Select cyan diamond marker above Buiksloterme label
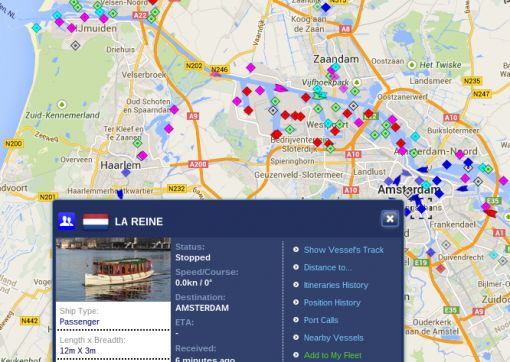Screen dimensions: 510x362 pyautogui.click(x=415, y=136)
